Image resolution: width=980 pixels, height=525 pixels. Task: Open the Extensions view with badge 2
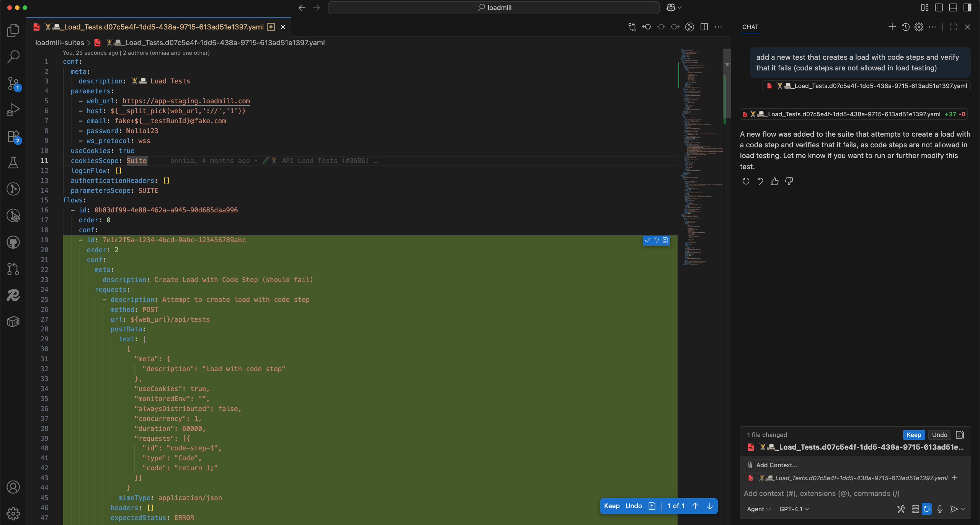click(x=13, y=136)
